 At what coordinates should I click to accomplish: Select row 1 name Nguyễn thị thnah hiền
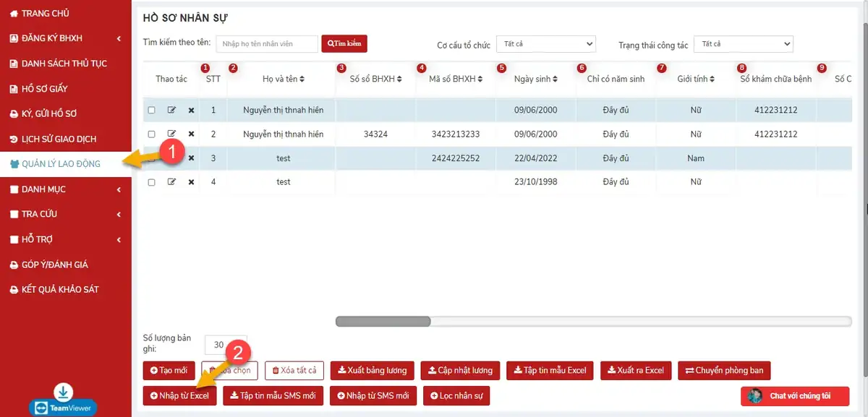pyautogui.click(x=284, y=111)
